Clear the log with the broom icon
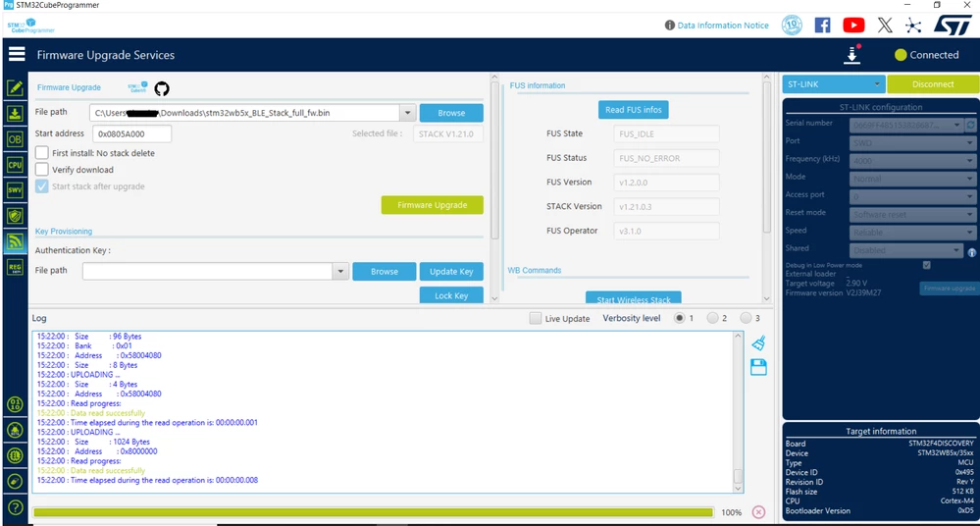Viewport: 980px width, 526px height. coord(758,342)
